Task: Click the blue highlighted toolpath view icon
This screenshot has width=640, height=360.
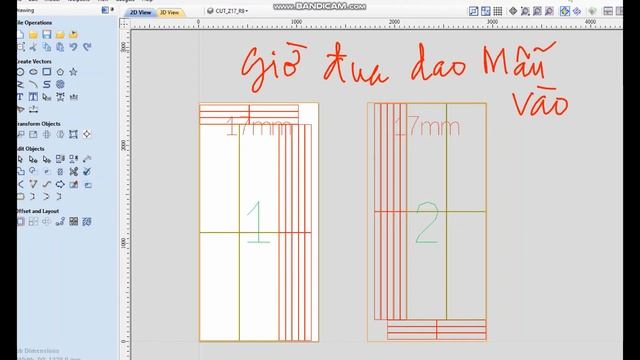Action: pos(564,11)
